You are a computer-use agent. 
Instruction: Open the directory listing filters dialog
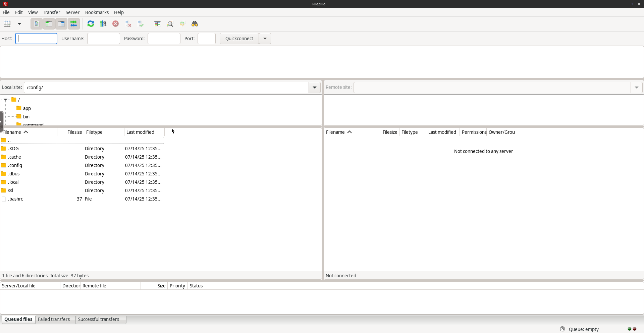coord(158,24)
